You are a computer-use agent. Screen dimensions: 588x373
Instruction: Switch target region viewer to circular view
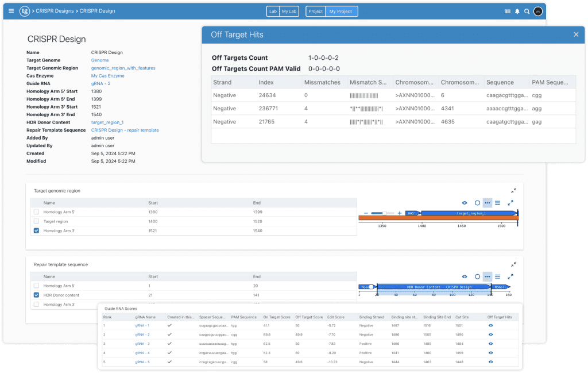(477, 203)
